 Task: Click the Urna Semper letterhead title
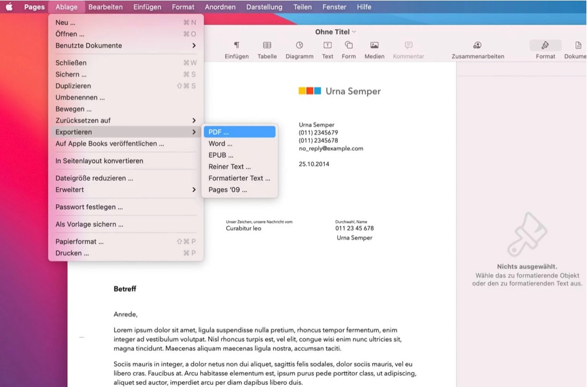tap(353, 91)
